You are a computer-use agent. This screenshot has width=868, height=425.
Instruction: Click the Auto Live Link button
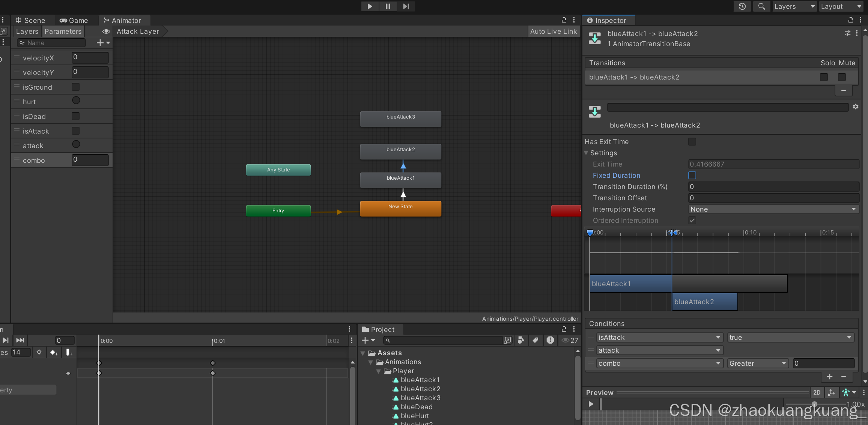pyautogui.click(x=554, y=32)
